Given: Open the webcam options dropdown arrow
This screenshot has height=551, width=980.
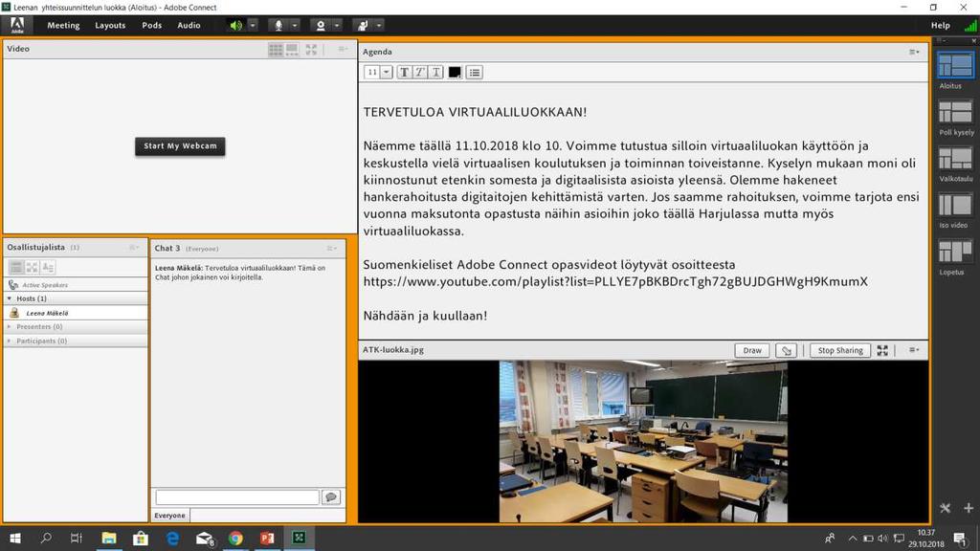Looking at the screenshot, I should click(336, 26).
